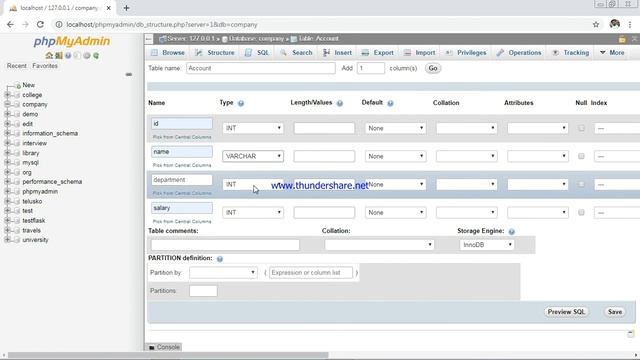Click the lock icon in phpMyAdmin header bar
This screenshot has height=360, width=640.
pyautogui.click(x=622, y=39)
